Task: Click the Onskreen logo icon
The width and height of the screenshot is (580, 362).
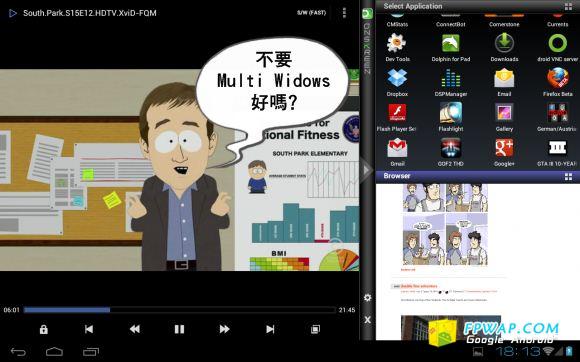Action: (x=367, y=14)
